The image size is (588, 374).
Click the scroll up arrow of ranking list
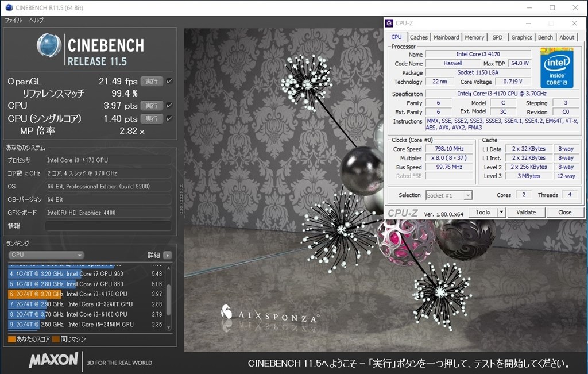click(168, 268)
